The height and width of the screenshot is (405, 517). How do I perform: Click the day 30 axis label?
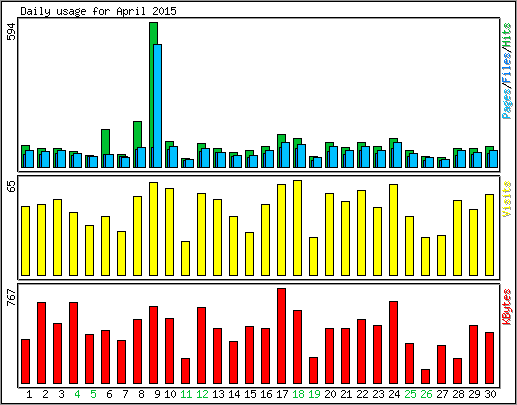pos(490,394)
